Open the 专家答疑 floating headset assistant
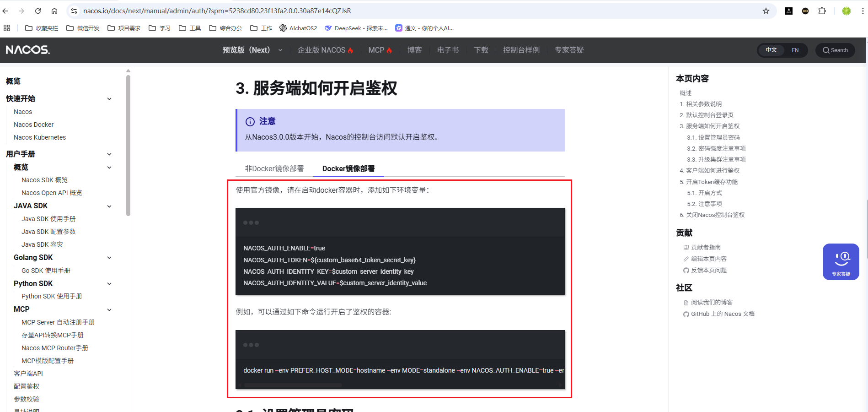Screen dimensions: 868x412 (841, 261)
